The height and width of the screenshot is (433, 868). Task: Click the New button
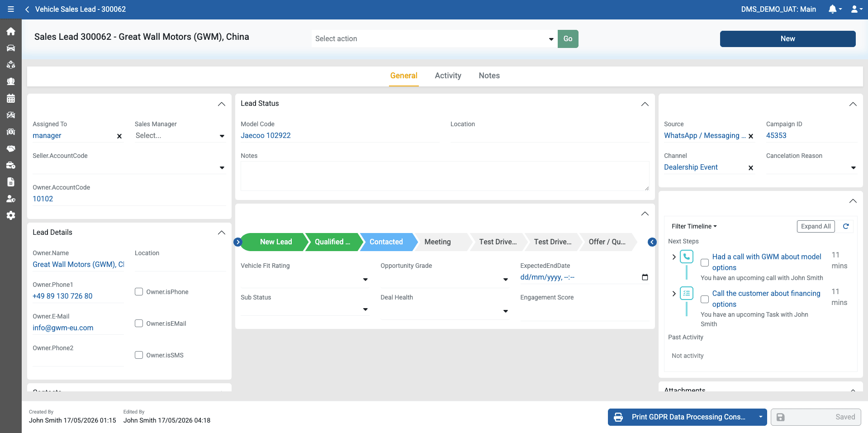(787, 39)
